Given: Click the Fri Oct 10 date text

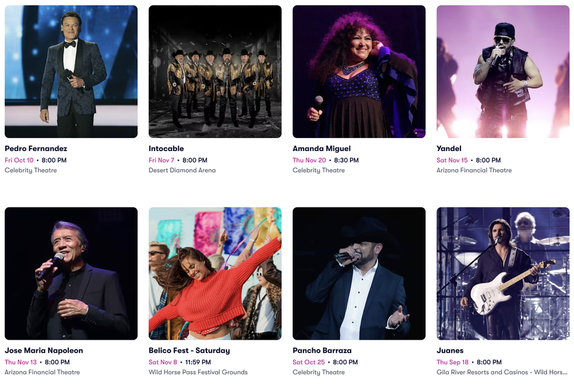Looking at the screenshot, I should [19, 160].
